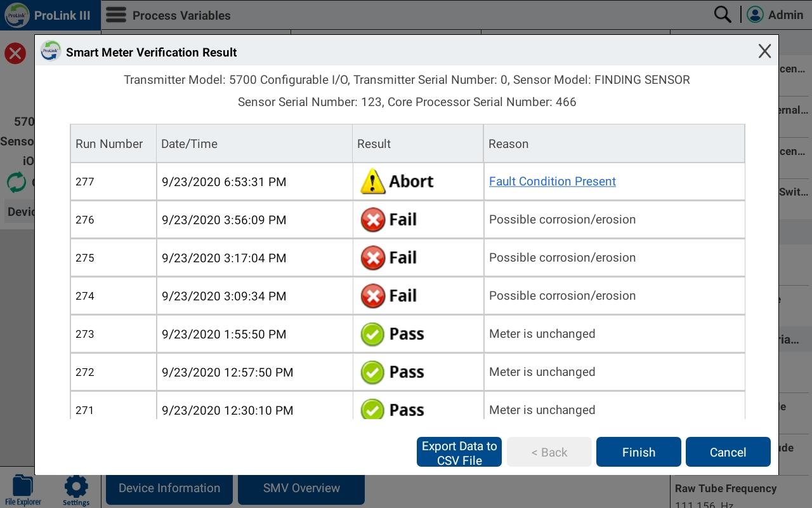The height and width of the screenshot is (508, 812).
Task: Export Data to CSV File
Action: tap(459, 452)
